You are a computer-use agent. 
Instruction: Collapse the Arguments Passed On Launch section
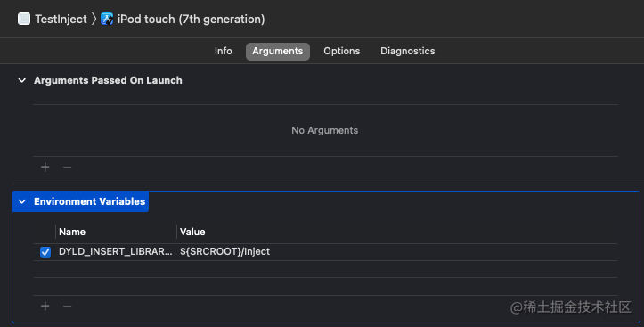pyautogui.click(x=22, y=80)
